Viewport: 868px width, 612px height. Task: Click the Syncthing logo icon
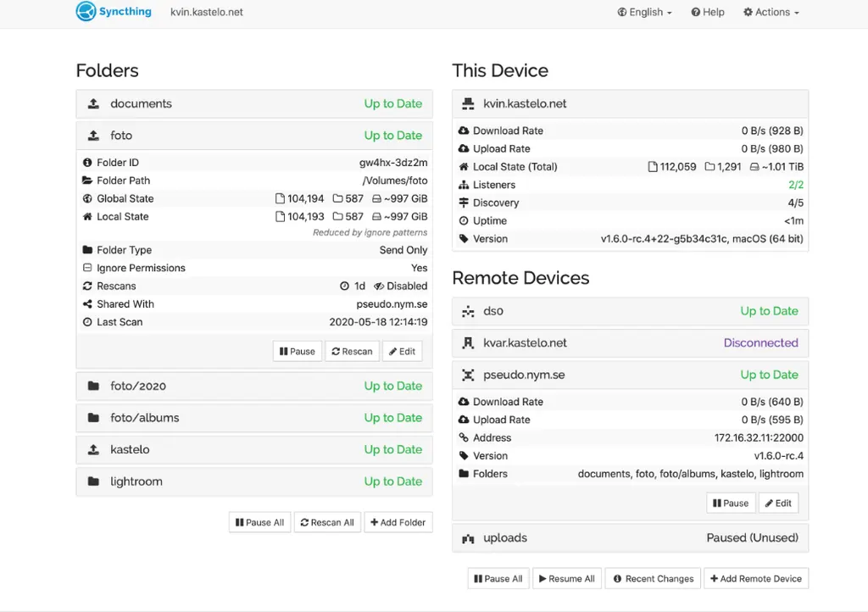[86, 11]
